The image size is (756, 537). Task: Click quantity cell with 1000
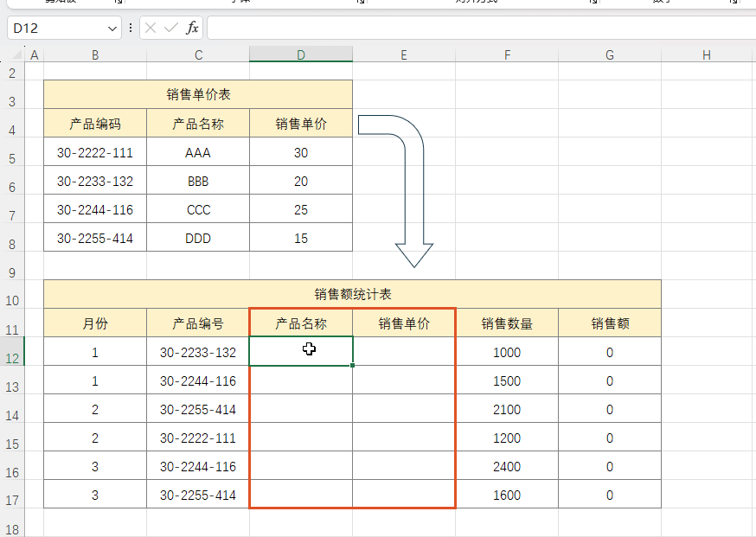tap(507, 352)
